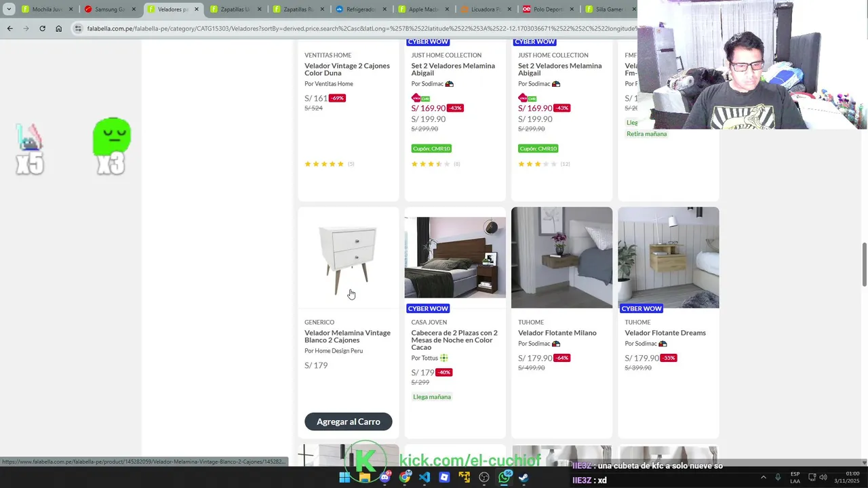Click CYBER WOW badge on Cabecera card

click(x=428, y=308)
